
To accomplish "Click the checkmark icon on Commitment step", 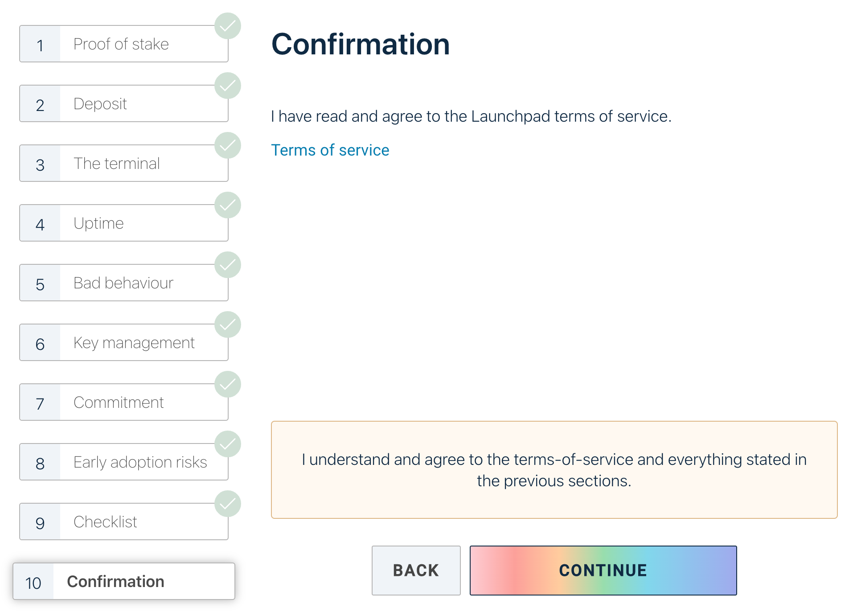I will [x=228, y=384].
